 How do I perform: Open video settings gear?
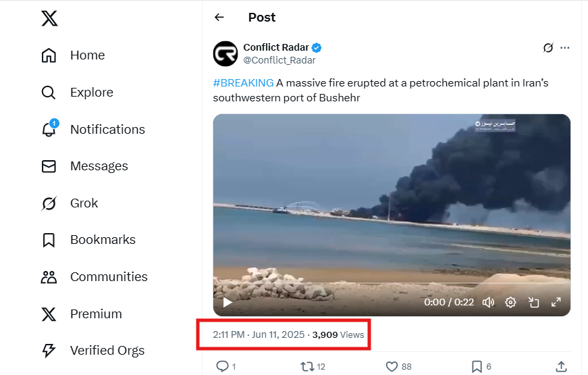click(x=511, y=303)
